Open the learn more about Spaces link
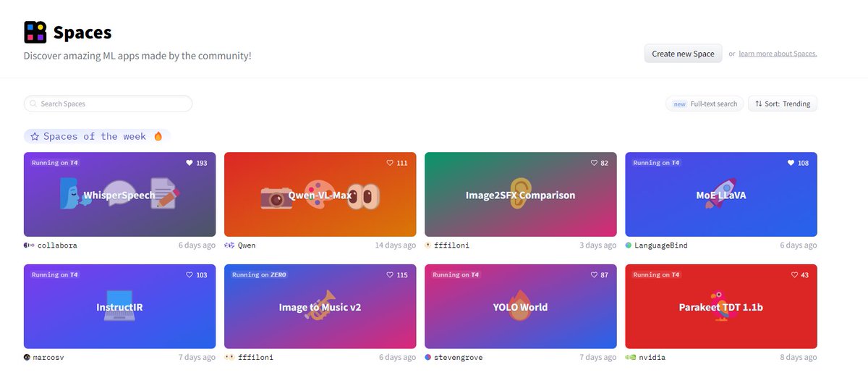868x391 pixels. click(778, 54)
